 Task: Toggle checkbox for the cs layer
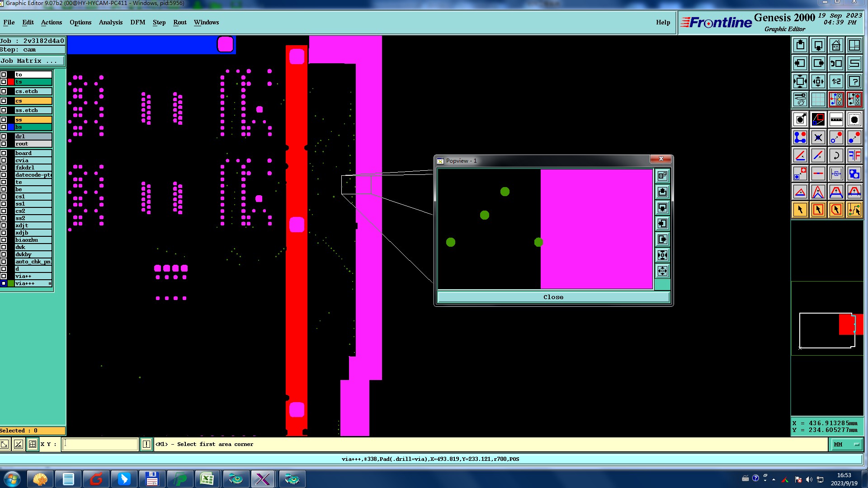(x=4, y=101)
